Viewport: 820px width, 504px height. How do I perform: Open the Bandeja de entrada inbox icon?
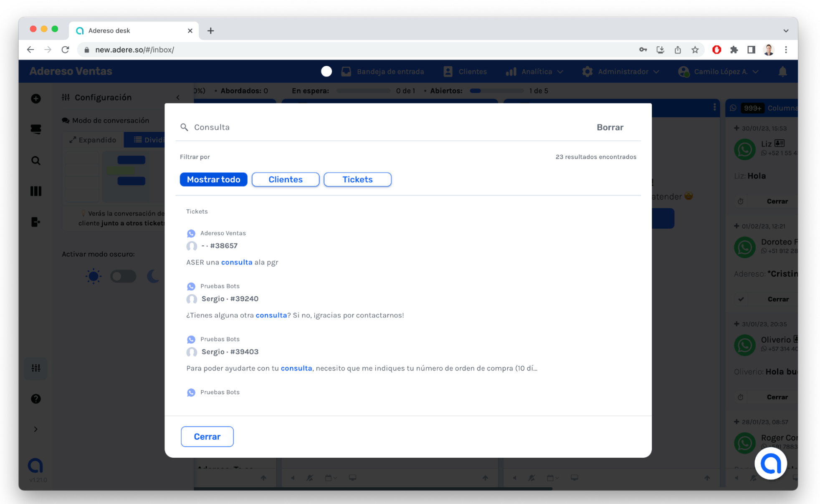tap(346, 71)
